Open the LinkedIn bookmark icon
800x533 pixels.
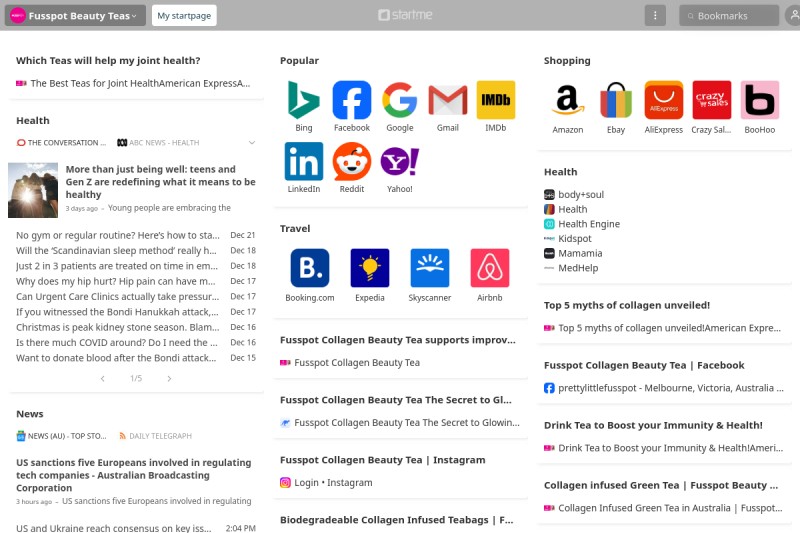click(x=304, y=161)
